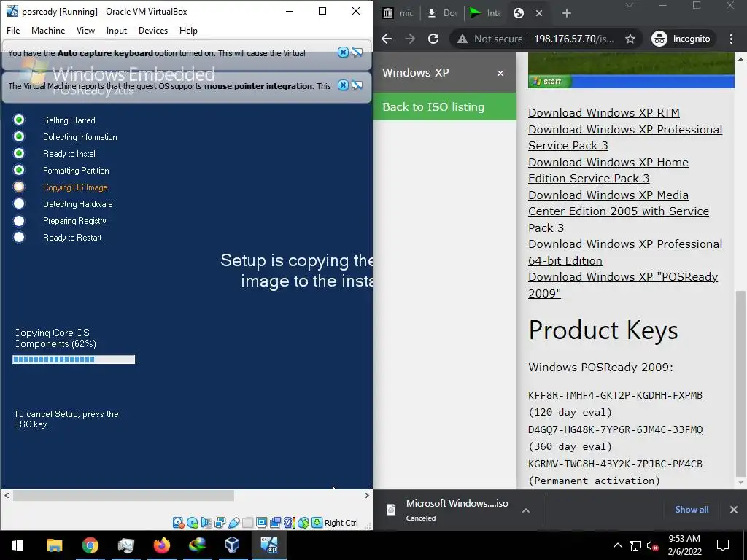Dismiss the mouse pointer integration notification
The height and width of the screenshot is (560, 747).
click(x=343, y=85)
